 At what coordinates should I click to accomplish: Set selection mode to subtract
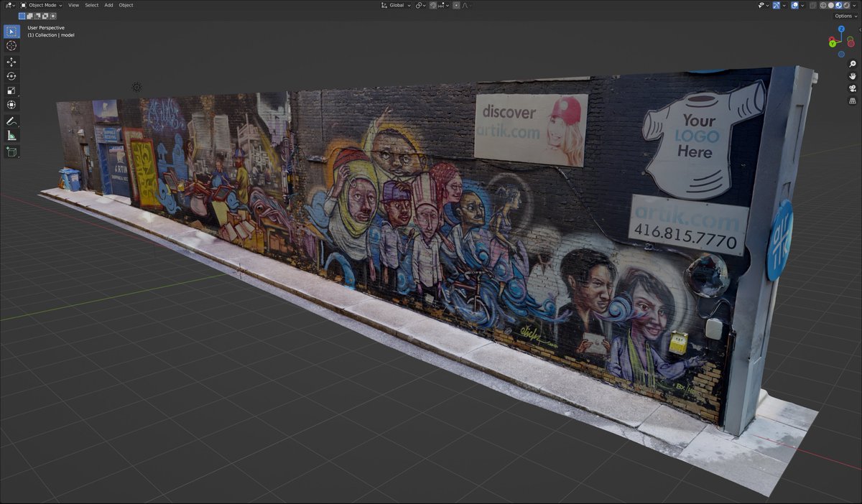click(x=38, y=15)
